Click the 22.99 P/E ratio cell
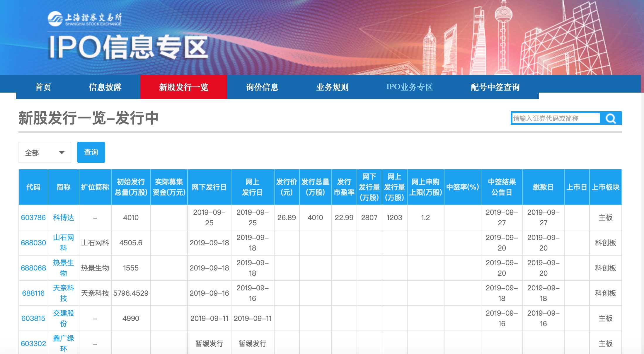The image size is (644, 354). (344, 217)
